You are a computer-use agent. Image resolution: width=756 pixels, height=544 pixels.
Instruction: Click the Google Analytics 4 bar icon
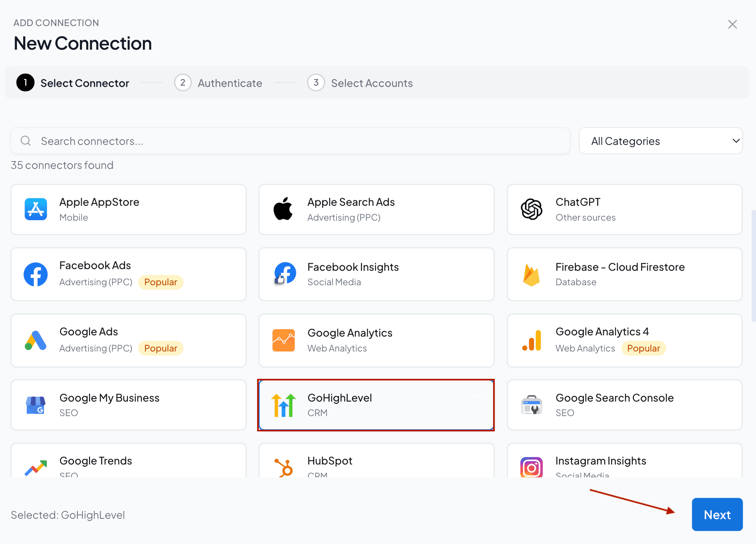(x=532, y=340)
